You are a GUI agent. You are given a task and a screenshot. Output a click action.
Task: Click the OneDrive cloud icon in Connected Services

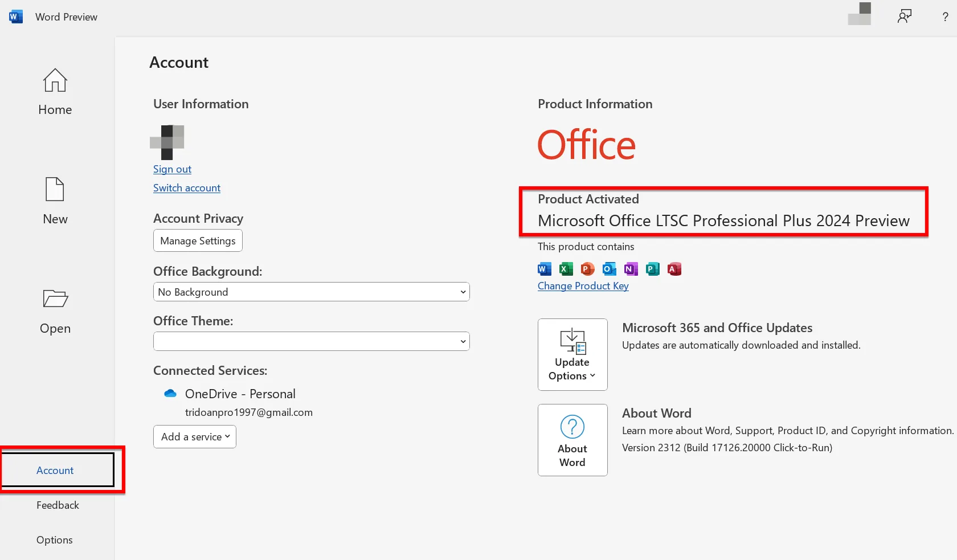pyautogui.click(x=170, y=394)
